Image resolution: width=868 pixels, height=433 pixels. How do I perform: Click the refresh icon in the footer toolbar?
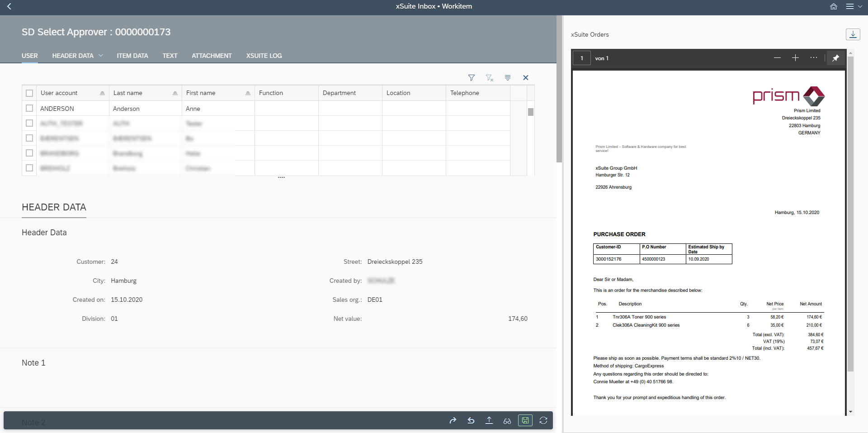point(543,420)
